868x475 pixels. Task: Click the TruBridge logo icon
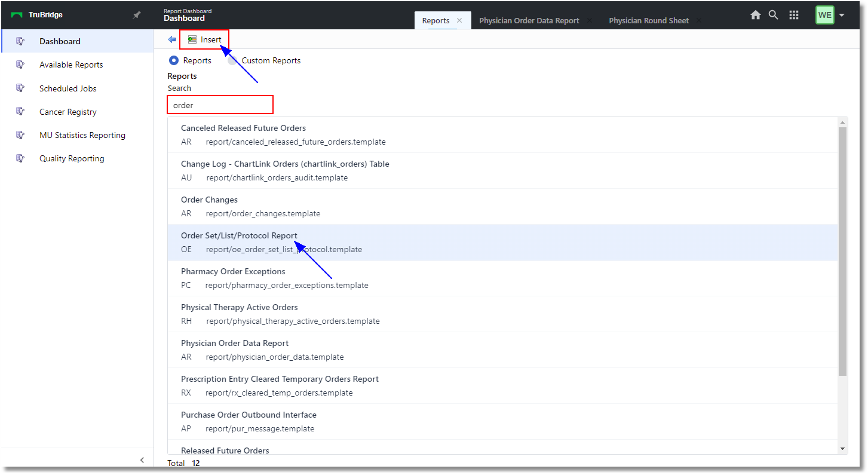pos(17,15)
